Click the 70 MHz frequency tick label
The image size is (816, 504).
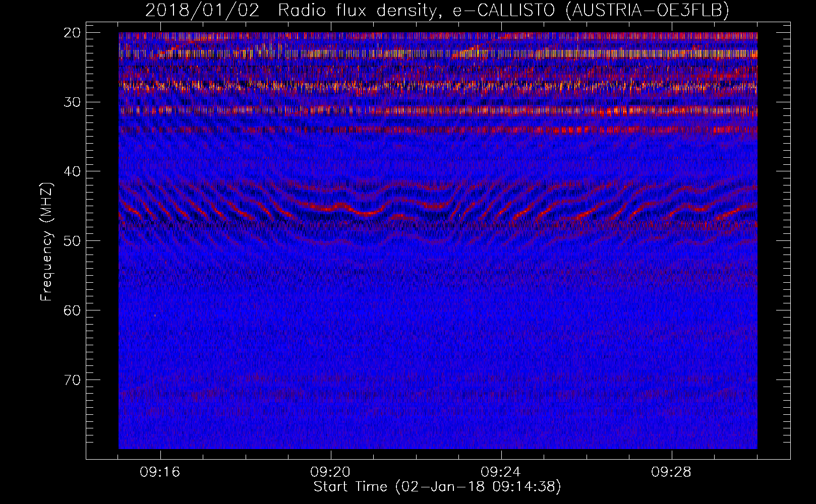click(73, 380)
